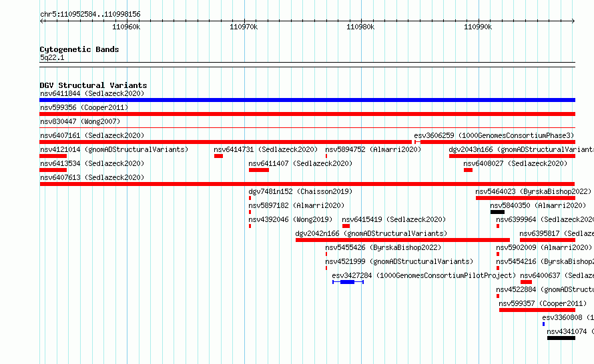This screenshot has height=364, width=594.
Task: Open nsv6413534 (Sedlazeck2020) label
Action: 92,163
